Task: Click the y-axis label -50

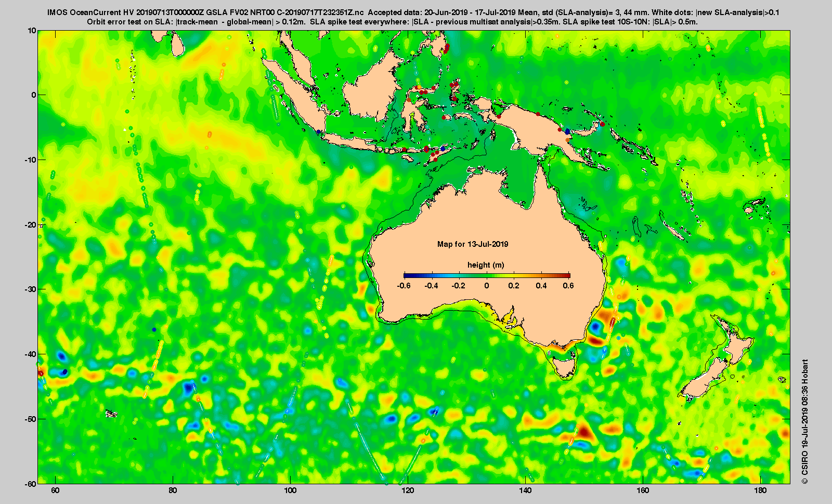Action: pos(31,419)
